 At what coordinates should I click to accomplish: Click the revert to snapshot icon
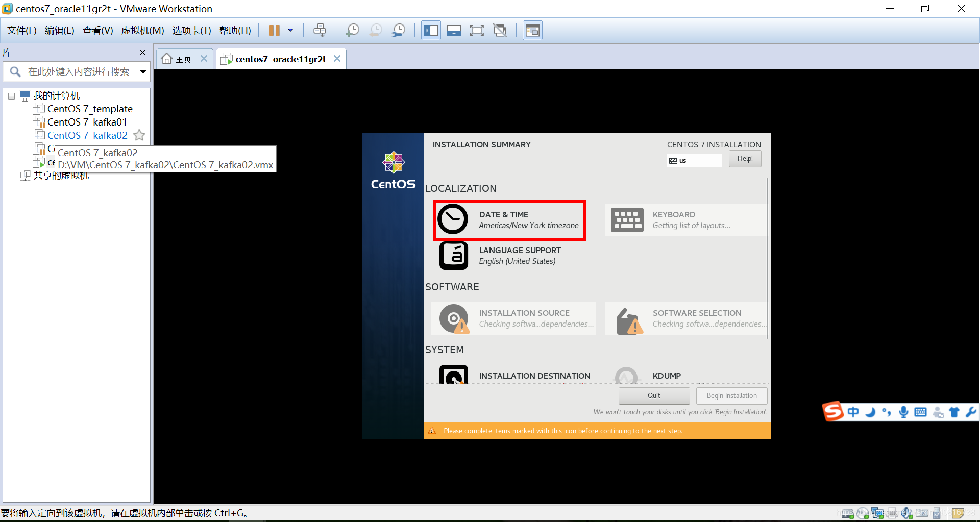(376, 31)
